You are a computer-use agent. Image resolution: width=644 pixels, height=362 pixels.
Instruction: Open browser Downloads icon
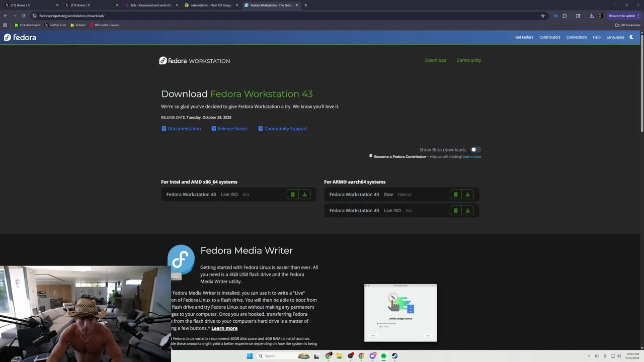pos(592,16)
